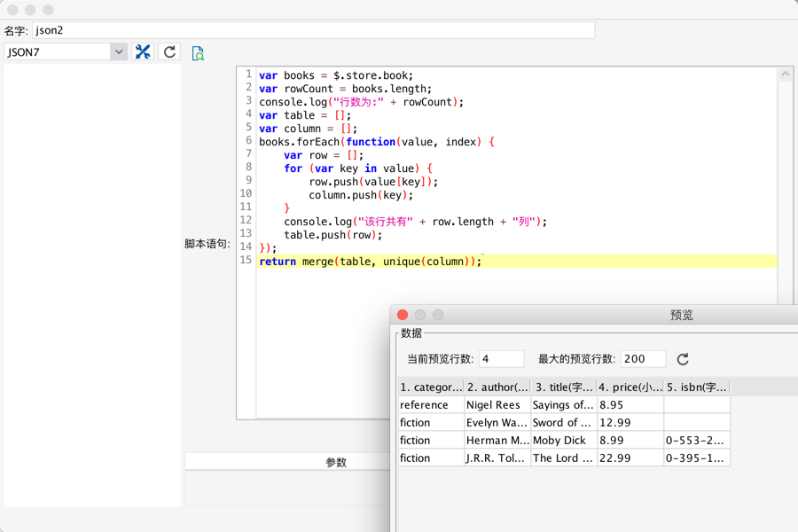
Task: Click the price cell 12.99
Action: (x=630, y=423)
